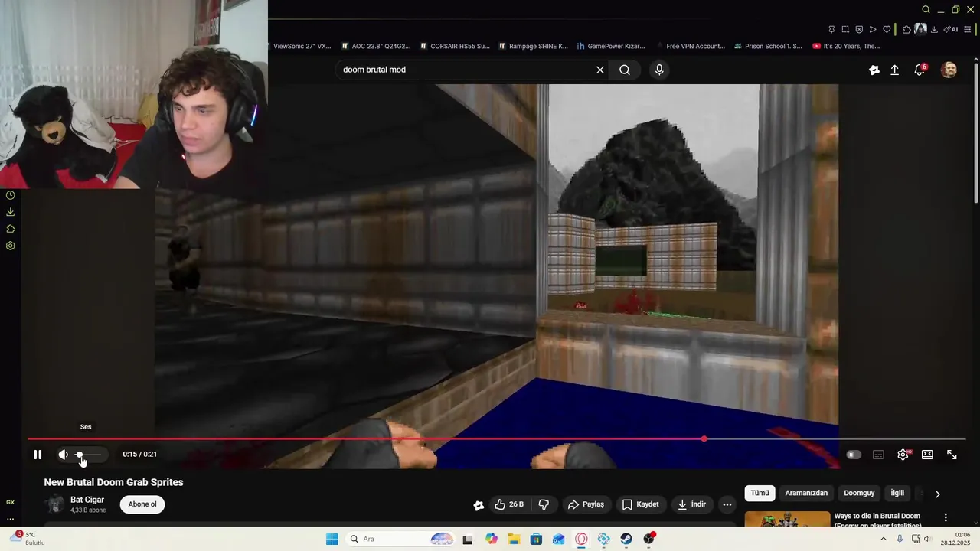Mute the video with the speaker icon
980x551 pixels.
click(63, 455)
